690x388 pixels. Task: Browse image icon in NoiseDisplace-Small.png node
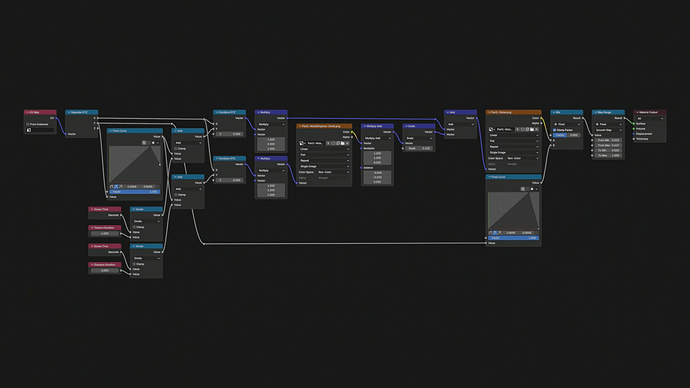click(x=302, y=143)
